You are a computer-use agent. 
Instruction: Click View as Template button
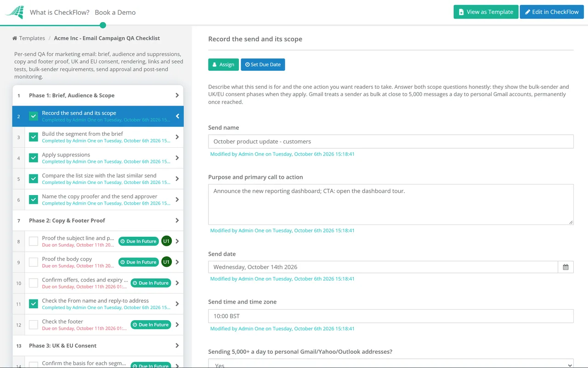[x=486, y=12]
